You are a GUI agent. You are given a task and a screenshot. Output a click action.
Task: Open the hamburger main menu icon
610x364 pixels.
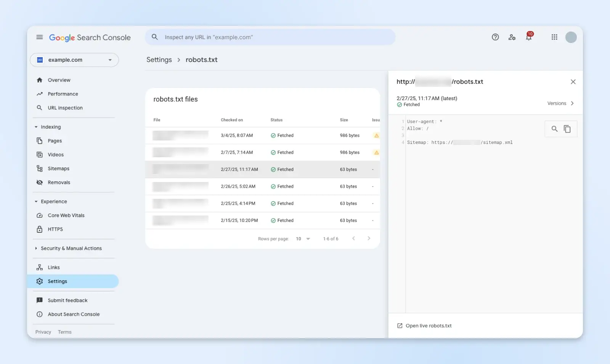coord(39,37)
